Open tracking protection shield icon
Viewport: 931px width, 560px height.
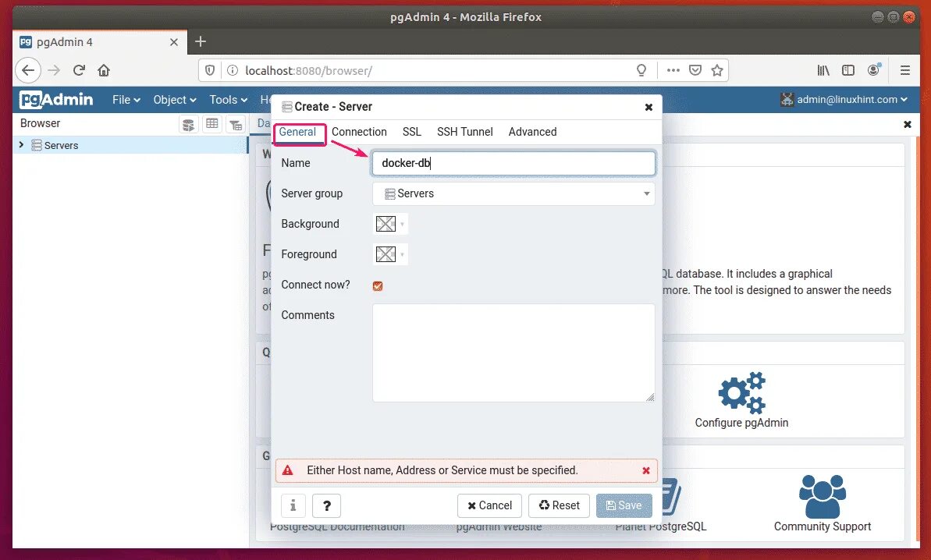click(210, 71)
